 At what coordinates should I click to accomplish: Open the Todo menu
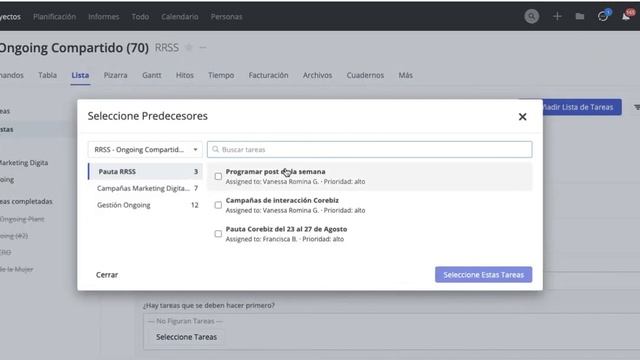[140, 17]
